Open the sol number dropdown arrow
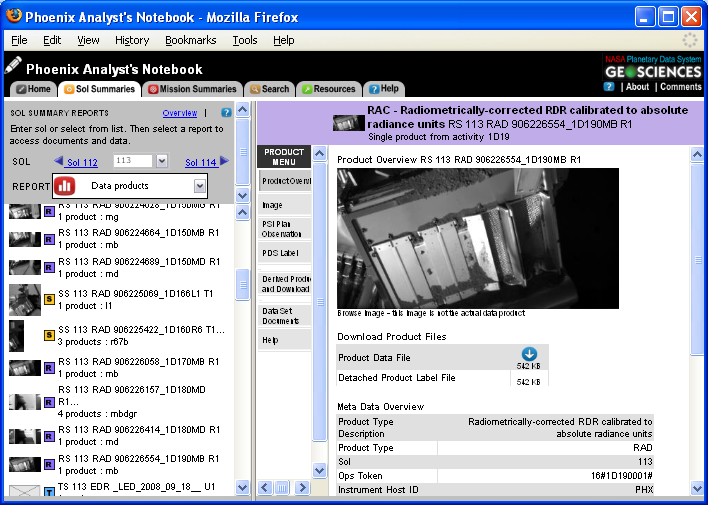Image resolution: width=708 pixels, height=505 pixels. pyautogui.click(x=162, y=161)
